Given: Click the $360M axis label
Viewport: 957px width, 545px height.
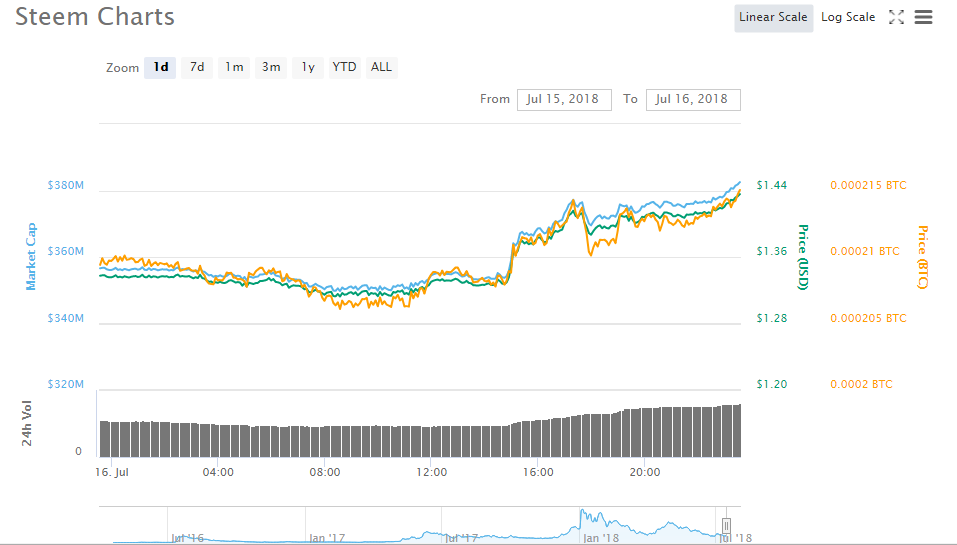Looking at the screenshot, I should (x=66, y=251).
